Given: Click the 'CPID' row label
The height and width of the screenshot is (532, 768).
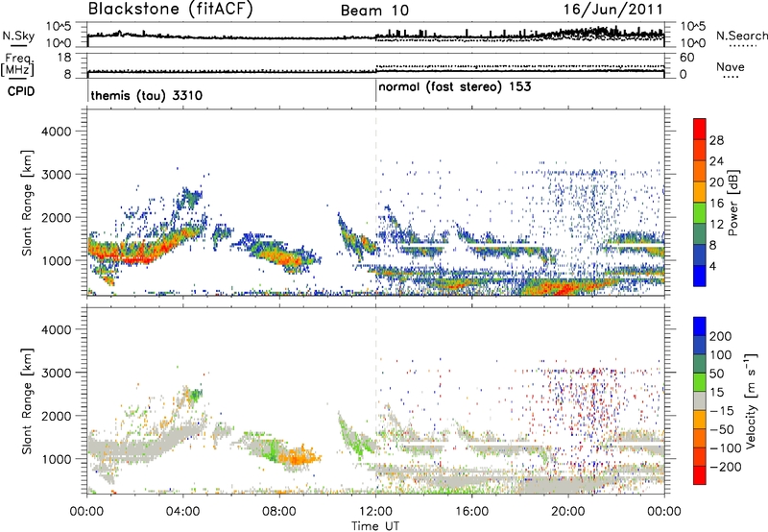Looking at the screenshot, I should pyautogui.click(x=21, y=91).
